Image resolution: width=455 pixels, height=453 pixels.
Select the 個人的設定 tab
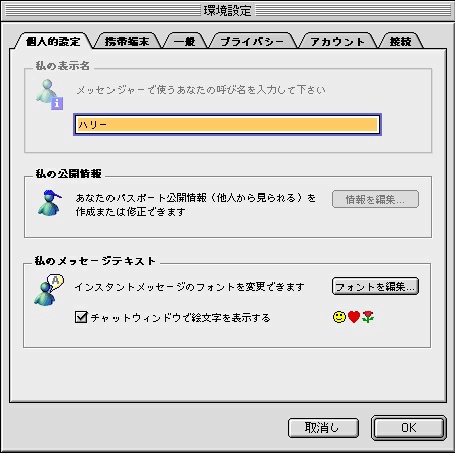[53, 41]
